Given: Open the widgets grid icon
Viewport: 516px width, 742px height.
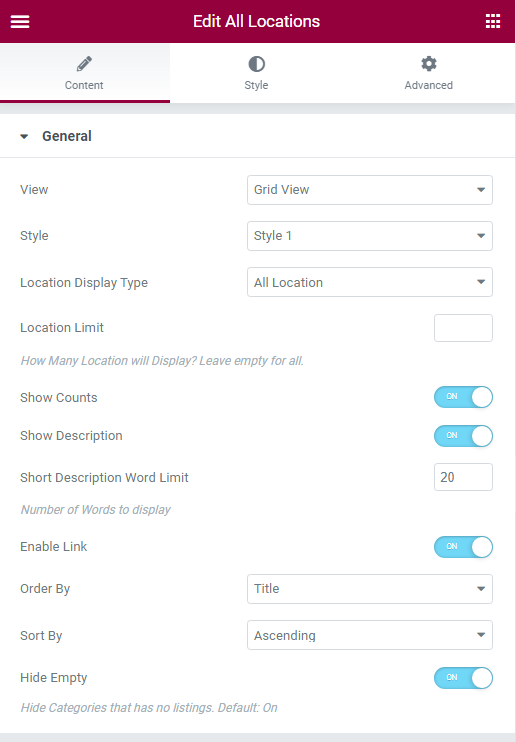Looking at the screenshot, I should (x=493, y=21).
